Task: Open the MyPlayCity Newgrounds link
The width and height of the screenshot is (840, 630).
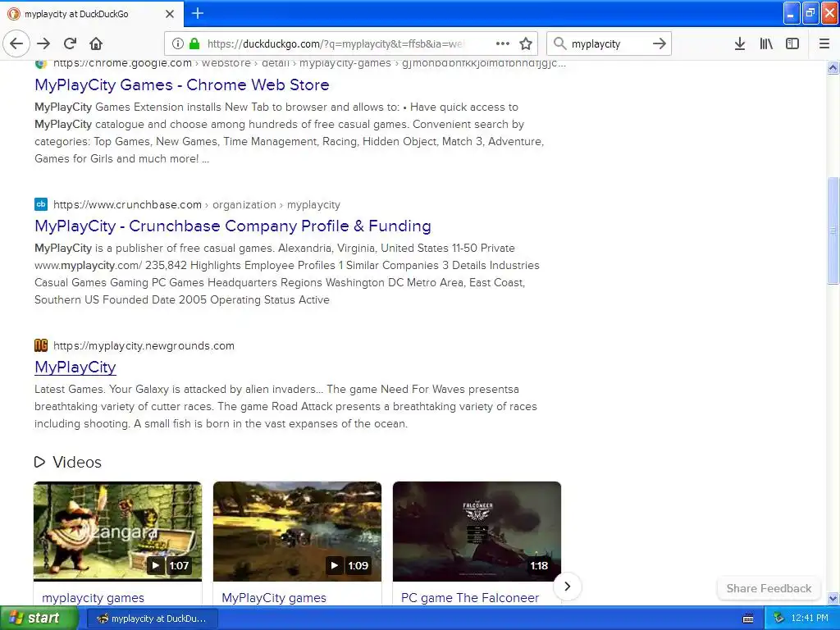Action: (x=75, y=367)
